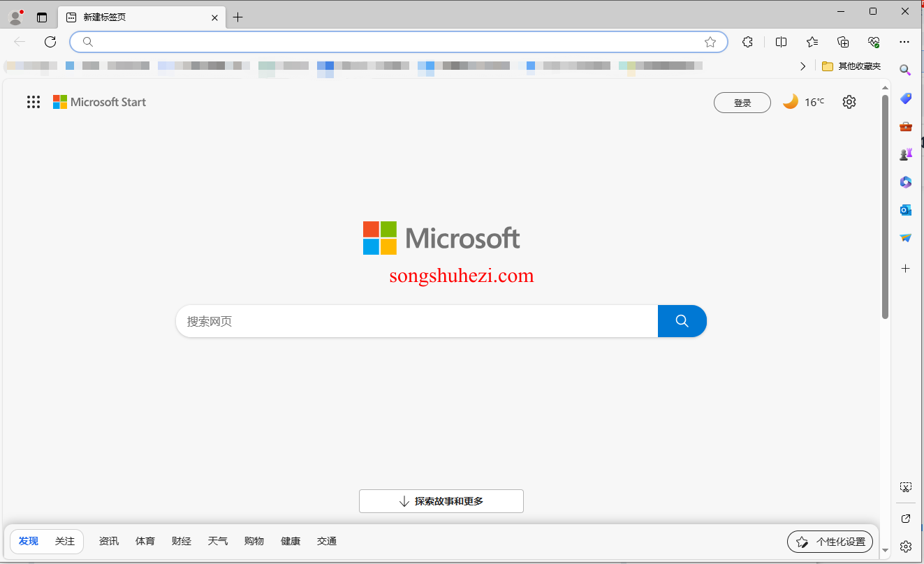This screenshot has width=924, height=564.
Task: Focus the browser address bar
Action: tap(399, 42)
